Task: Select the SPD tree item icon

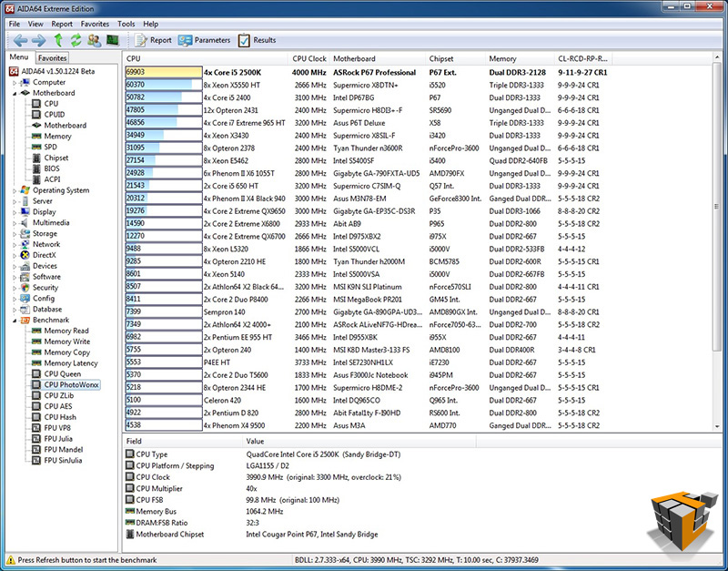Action: point(36,147)
